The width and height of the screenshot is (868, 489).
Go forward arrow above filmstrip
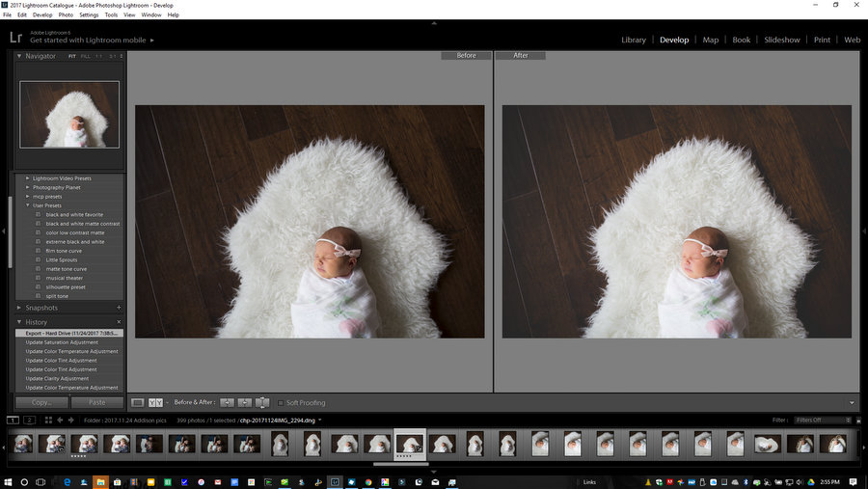point(70,421)
